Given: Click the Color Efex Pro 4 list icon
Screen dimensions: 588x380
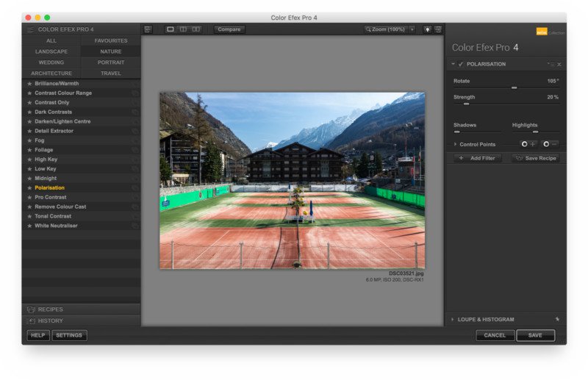Looking at the screenshot, I should coord(30,29).
